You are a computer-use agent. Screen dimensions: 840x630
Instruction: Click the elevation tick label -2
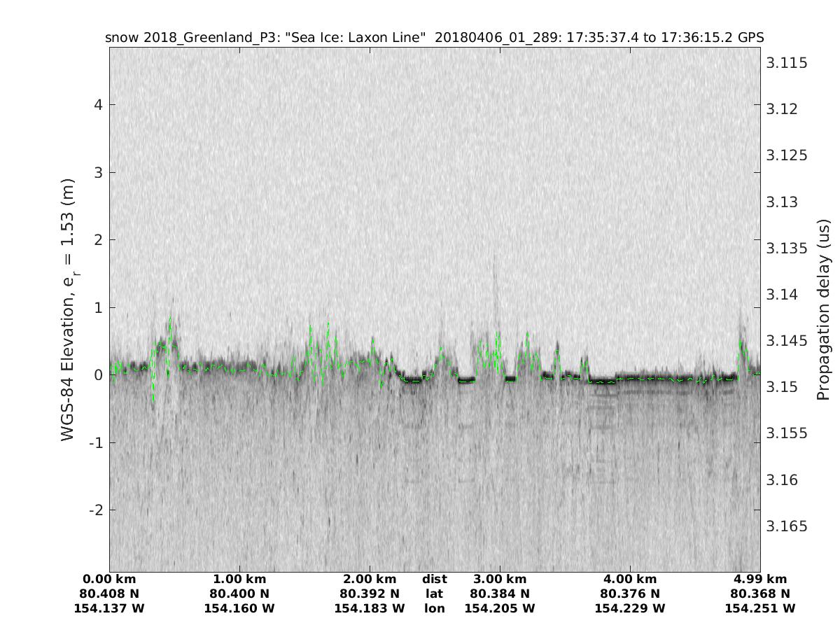tap(96, 510)
